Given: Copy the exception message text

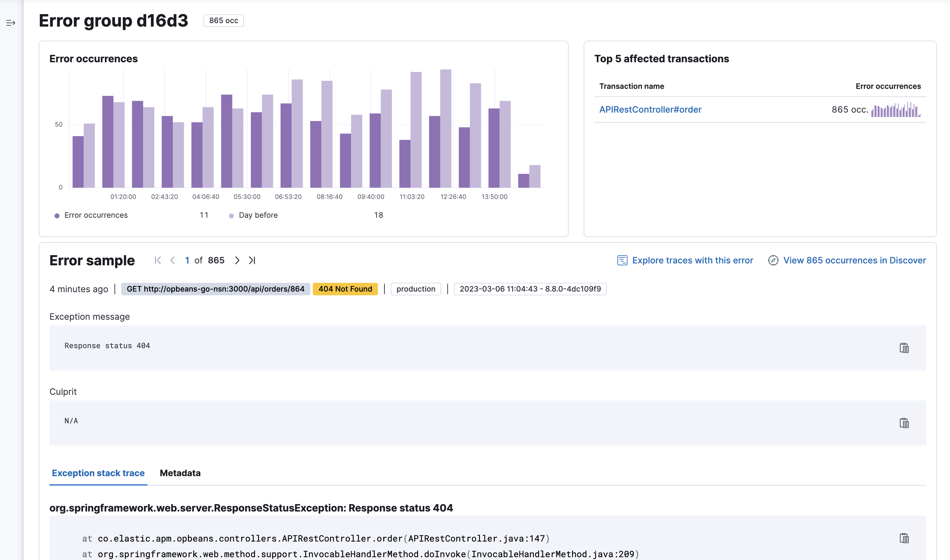Looking at the screenshot, I should coord(904,348).
